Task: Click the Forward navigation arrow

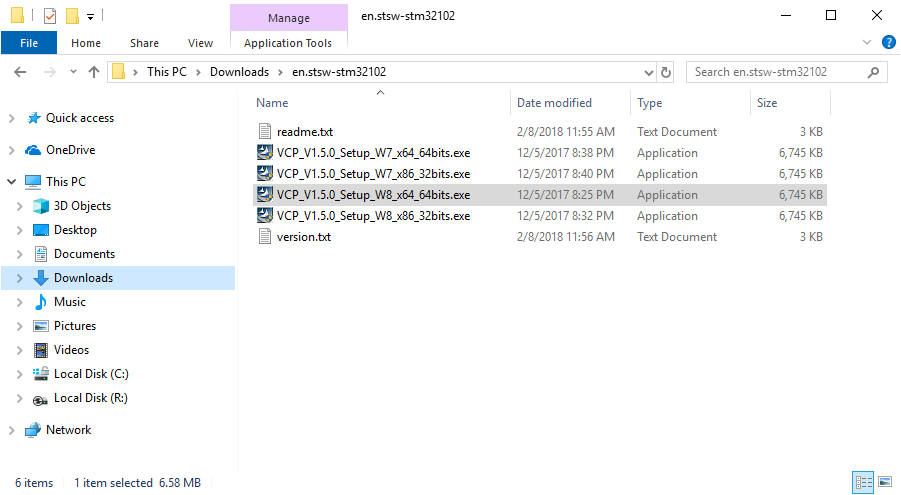Action: tap(50, 72)
